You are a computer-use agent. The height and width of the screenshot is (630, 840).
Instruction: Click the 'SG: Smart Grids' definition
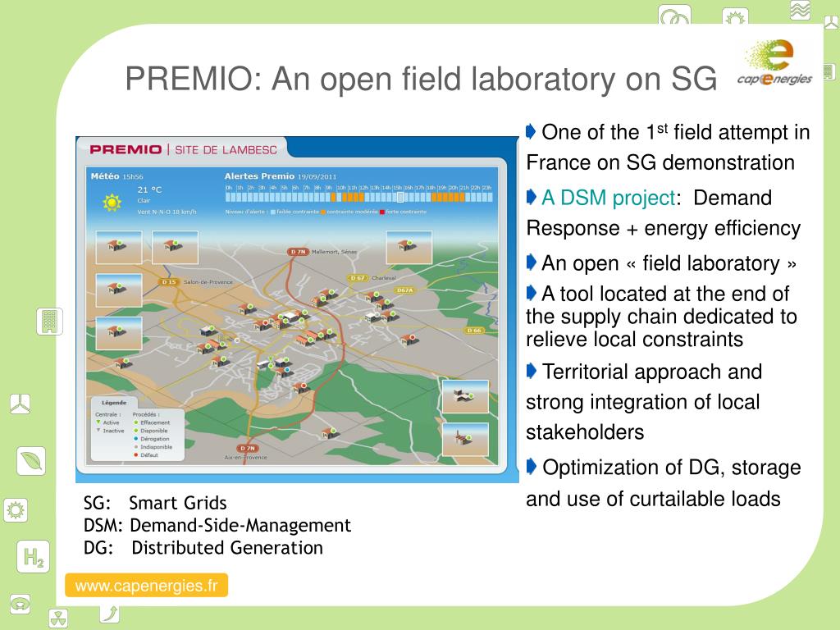tap(155, 503)
